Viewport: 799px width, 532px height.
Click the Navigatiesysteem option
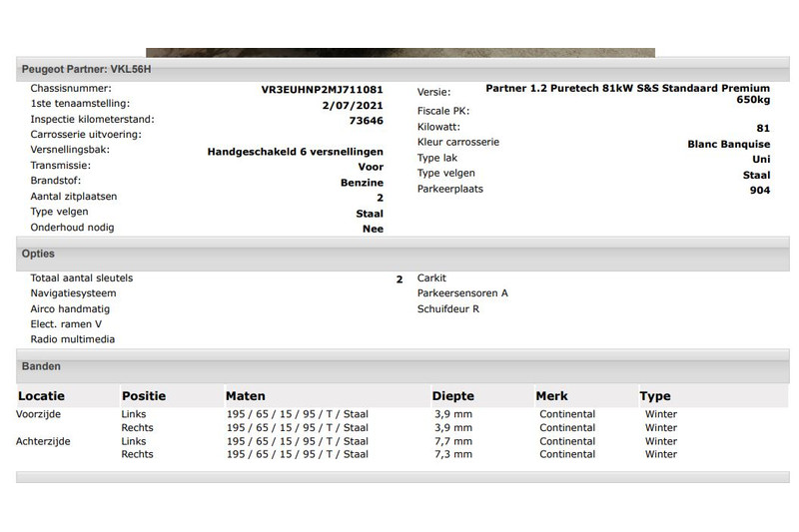73,293
